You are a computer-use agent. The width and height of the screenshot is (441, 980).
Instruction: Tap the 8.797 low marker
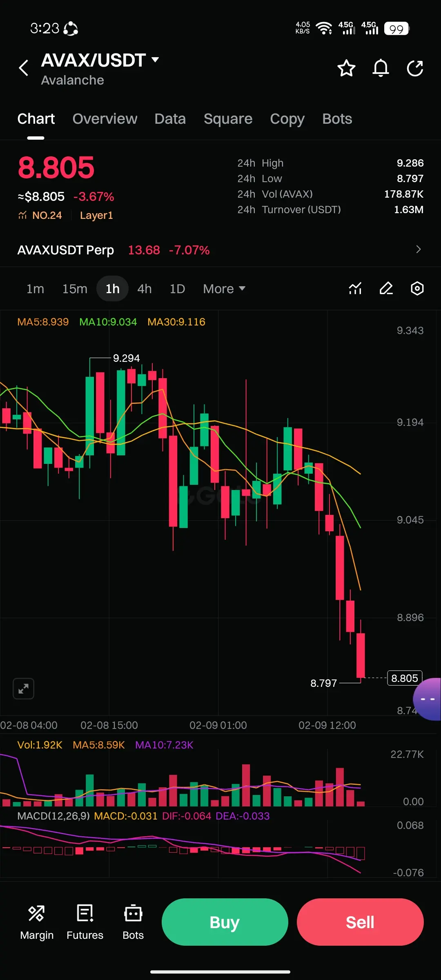point(324,683)
